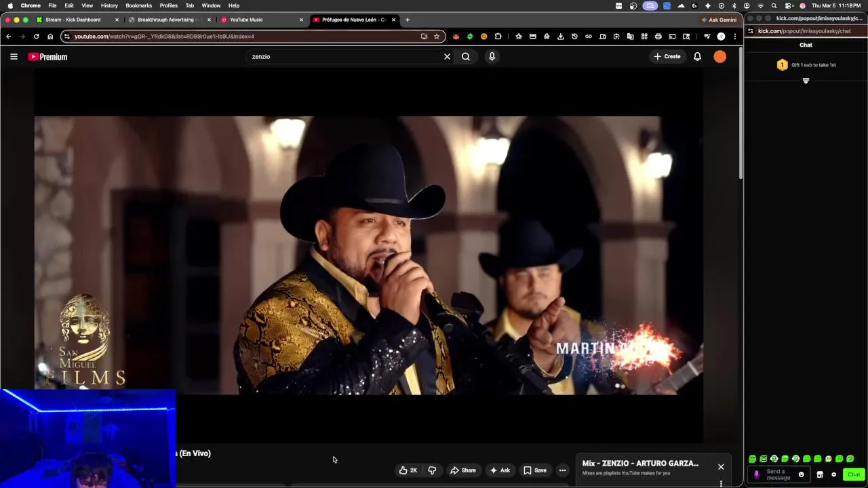Open QR code toolbar icon

tap(644, 37)
